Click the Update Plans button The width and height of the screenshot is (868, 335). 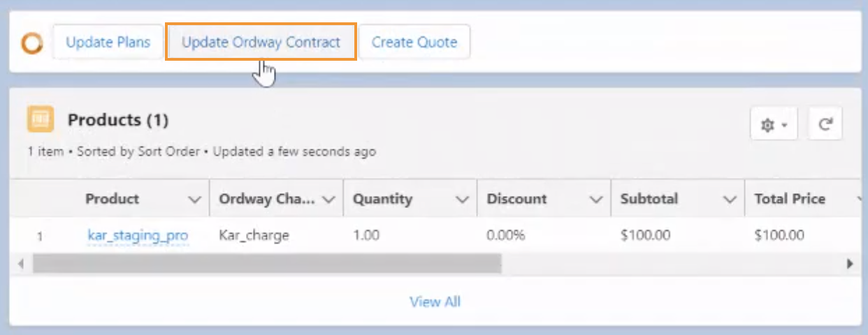click(x=108, y=42)
